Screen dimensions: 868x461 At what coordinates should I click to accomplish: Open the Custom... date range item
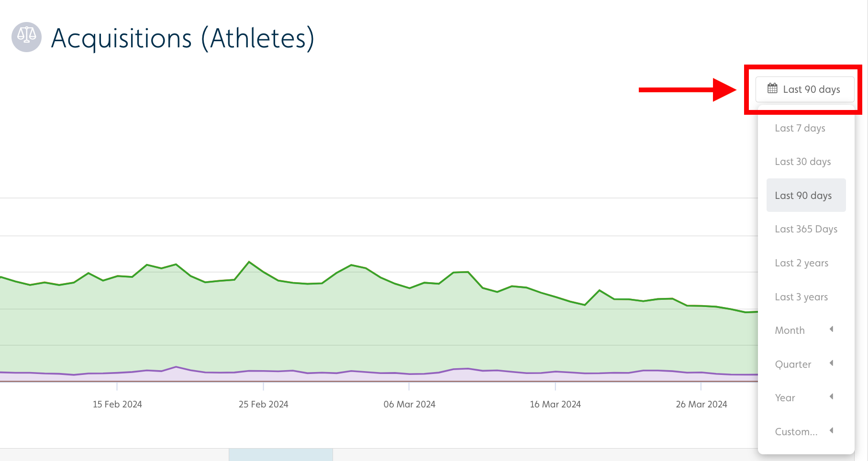[x=796, y=432]
